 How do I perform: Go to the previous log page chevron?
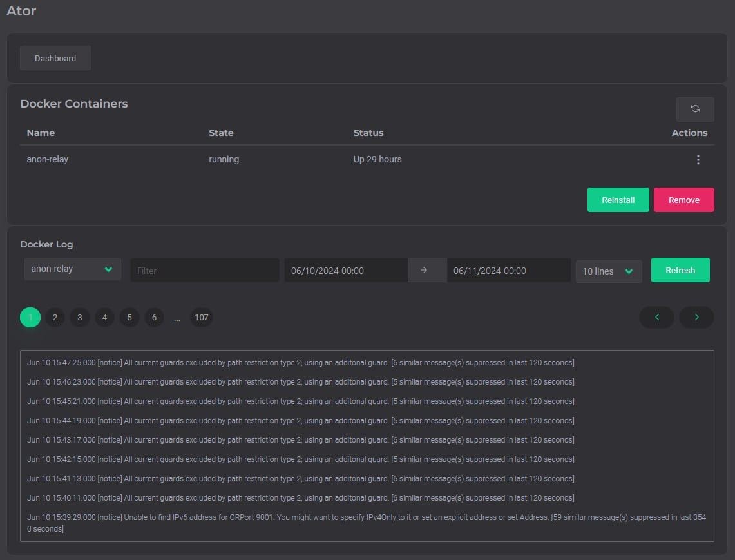point(656,317)
